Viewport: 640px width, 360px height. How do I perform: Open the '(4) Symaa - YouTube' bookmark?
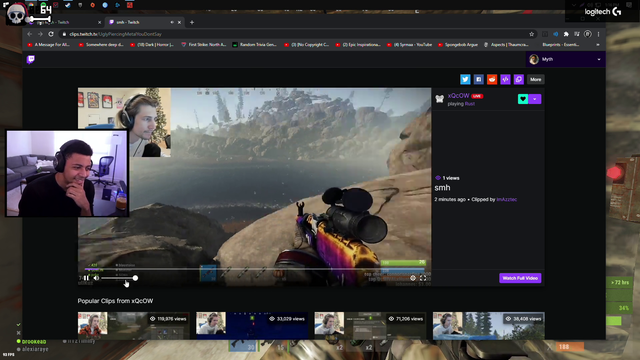[409, 45]
